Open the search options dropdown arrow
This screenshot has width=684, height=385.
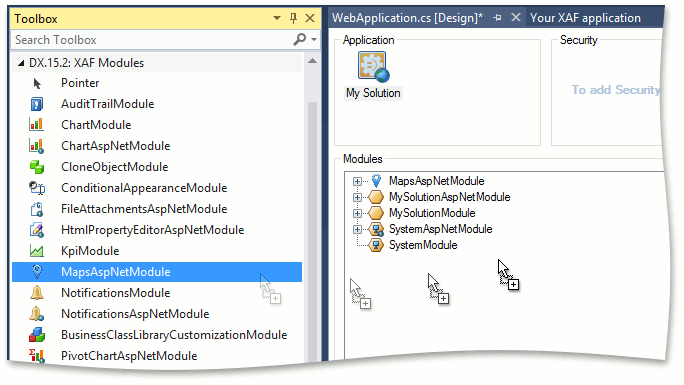tap(314, 39)
